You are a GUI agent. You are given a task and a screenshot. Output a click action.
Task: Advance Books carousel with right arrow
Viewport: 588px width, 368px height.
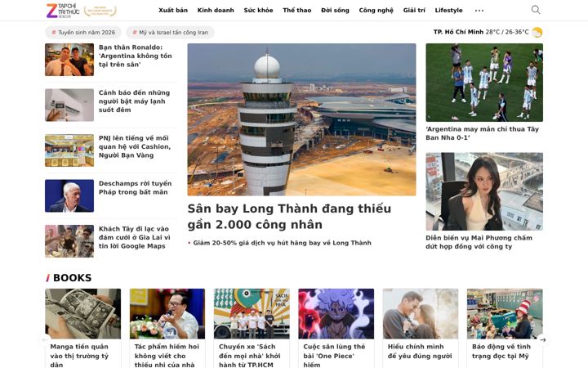pyautogui.click(x=542, y=340)
